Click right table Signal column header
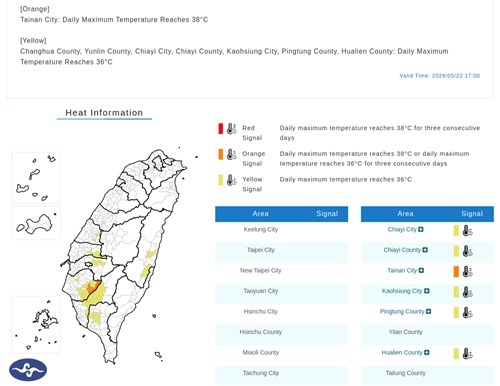Screen dimensions: 500x386 472,214
